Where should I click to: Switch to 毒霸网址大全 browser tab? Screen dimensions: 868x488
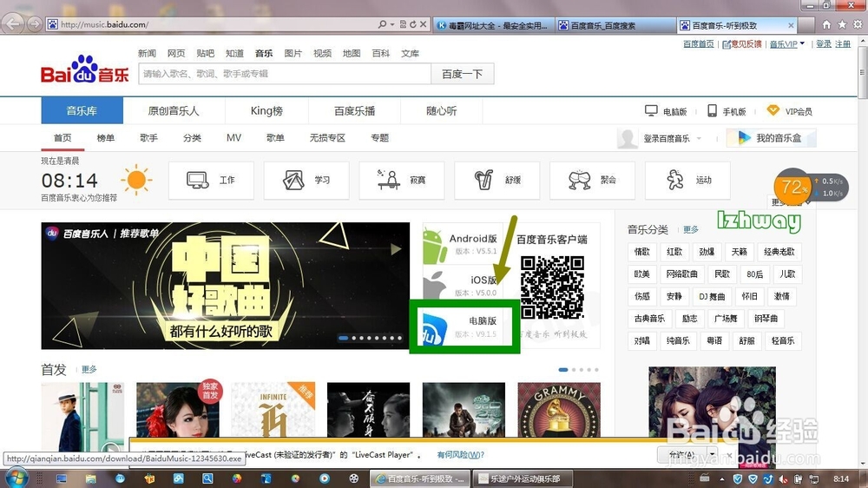coord(493,25)
